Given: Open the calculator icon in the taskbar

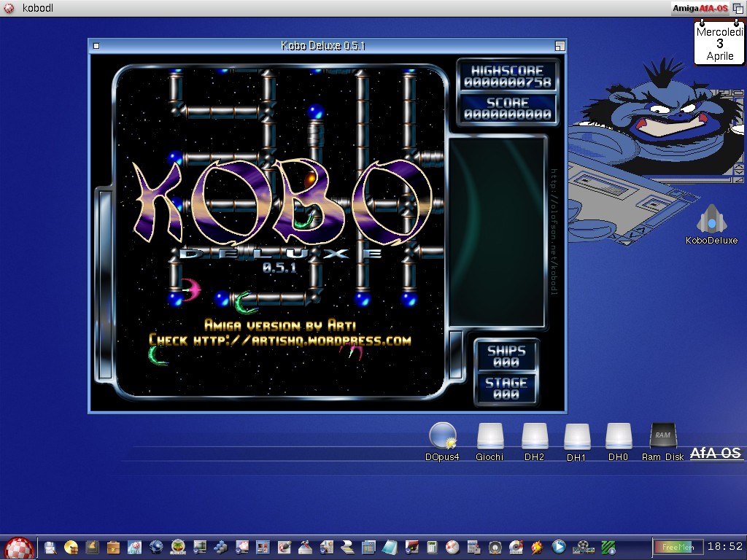Looking at the screenshot, I should pyautogui.click(x=433, y=547).
